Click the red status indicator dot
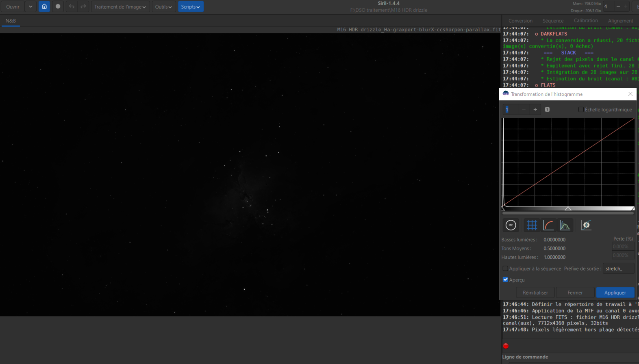The height and width of the screenshot is (364, 639). [506, 346]
